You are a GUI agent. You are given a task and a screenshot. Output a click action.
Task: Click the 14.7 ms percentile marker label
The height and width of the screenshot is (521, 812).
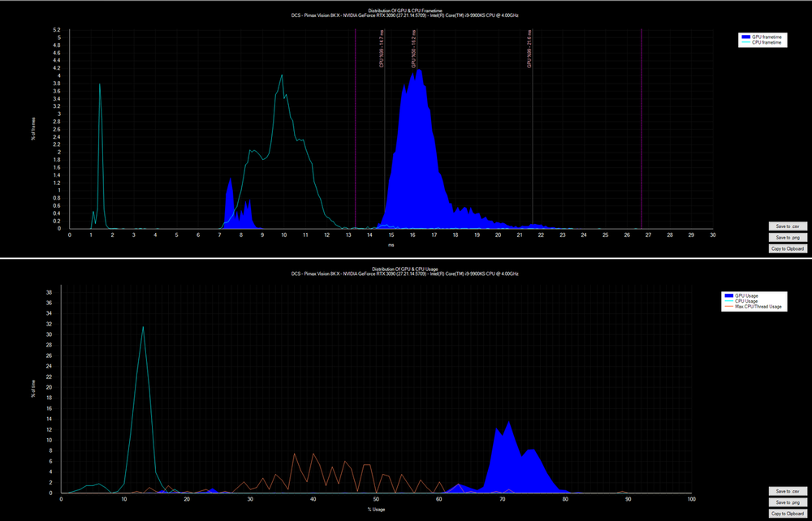click(382, 50)
